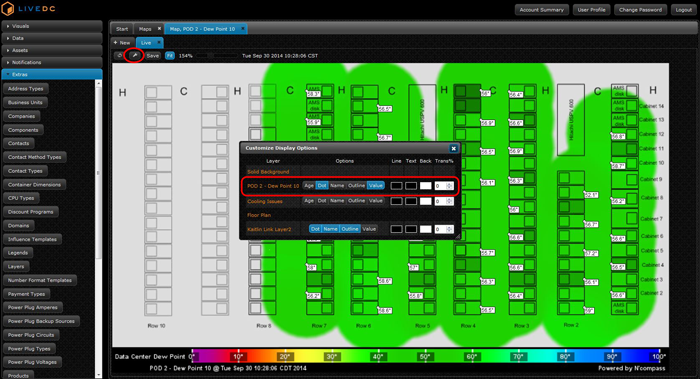Click the refresh icon left of the wrench
700x379 pixels.
[x=119, y=56]
